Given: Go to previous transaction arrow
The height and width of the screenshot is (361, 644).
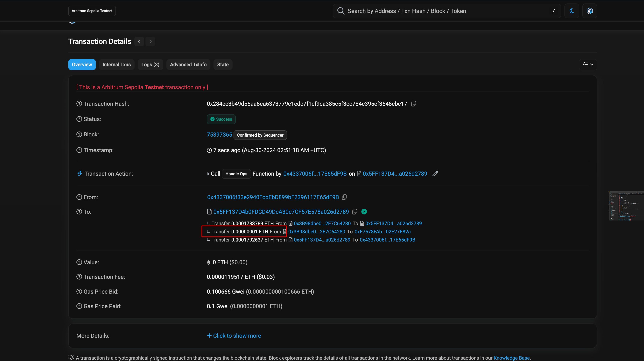Looking at the screenshot, I should point(139,41).
